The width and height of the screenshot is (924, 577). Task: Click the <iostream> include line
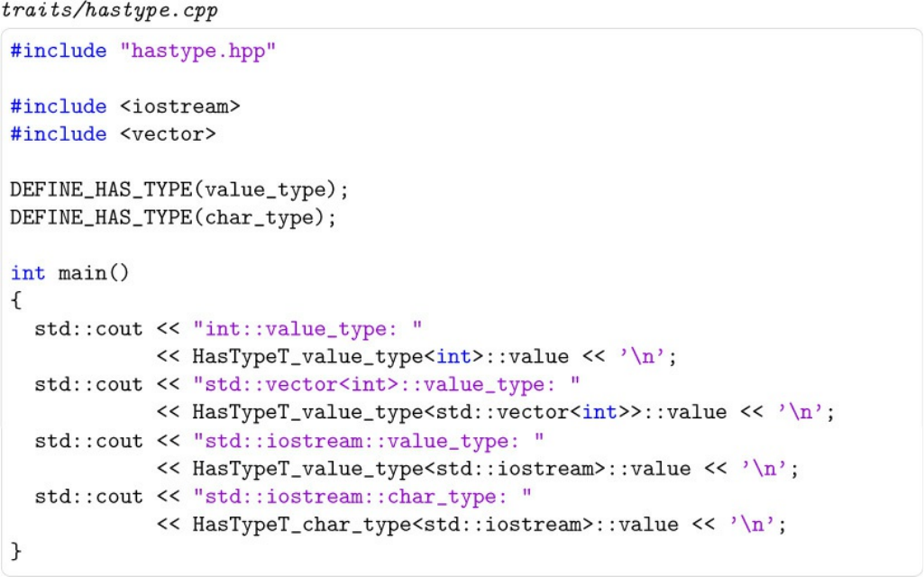pyautogui.click(x=125, y=106)
